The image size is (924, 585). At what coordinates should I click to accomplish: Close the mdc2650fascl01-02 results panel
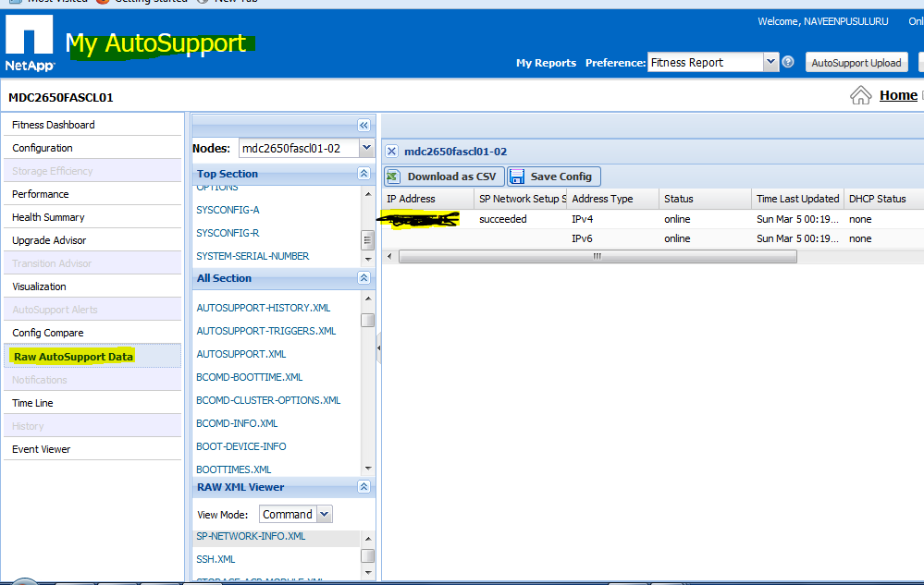[x=391, y=151]
